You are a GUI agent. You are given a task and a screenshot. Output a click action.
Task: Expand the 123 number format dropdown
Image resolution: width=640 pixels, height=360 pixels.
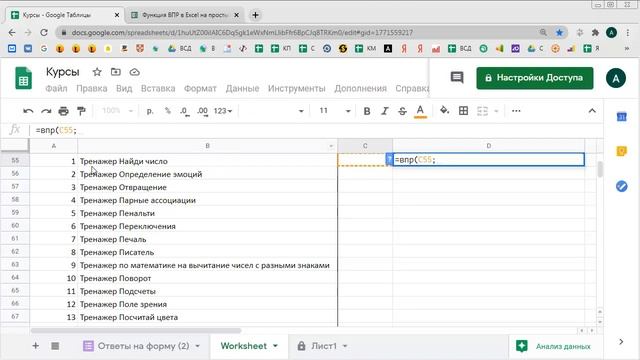[x=223, y=111]
